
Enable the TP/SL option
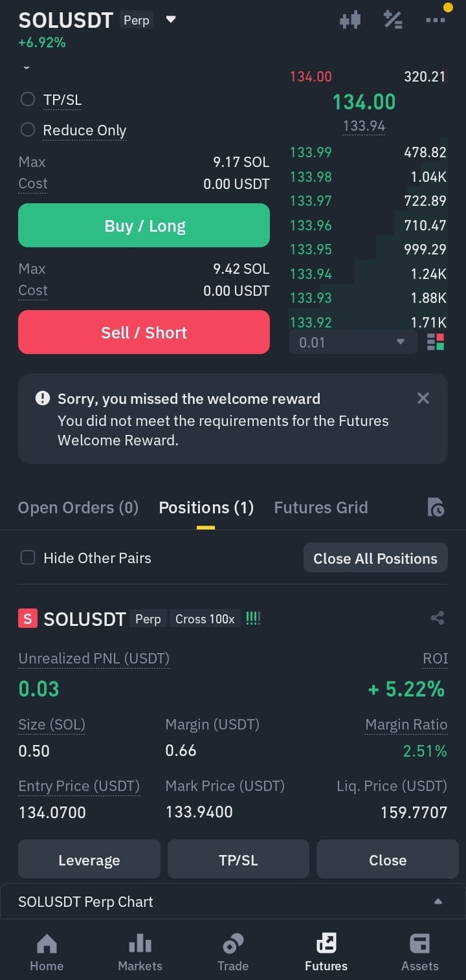tap(28, 100)
